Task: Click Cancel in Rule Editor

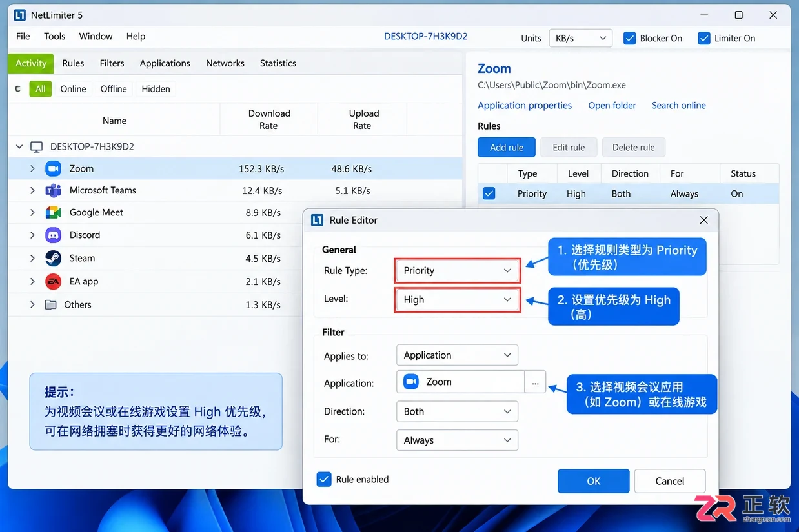Action: click(x=669, y=481)
